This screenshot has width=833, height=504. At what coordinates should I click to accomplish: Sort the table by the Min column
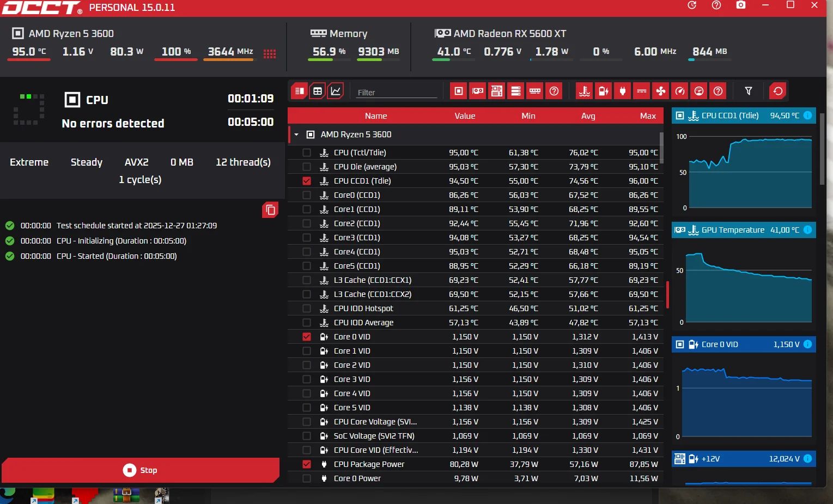tap(528, 116)
